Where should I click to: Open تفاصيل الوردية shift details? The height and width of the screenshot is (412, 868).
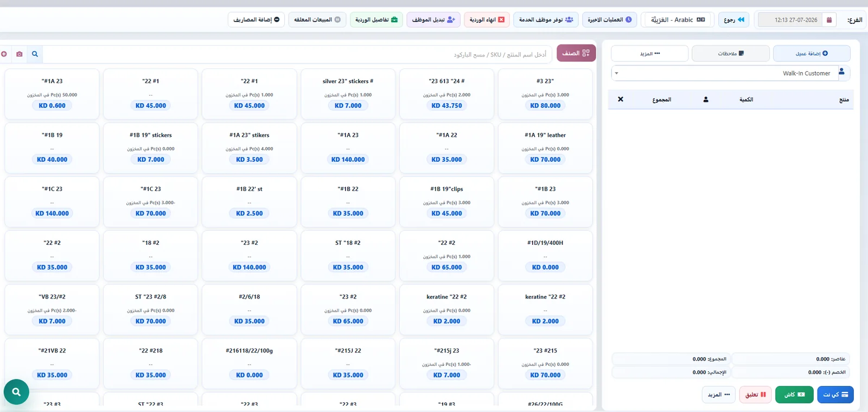pos(376,20)
